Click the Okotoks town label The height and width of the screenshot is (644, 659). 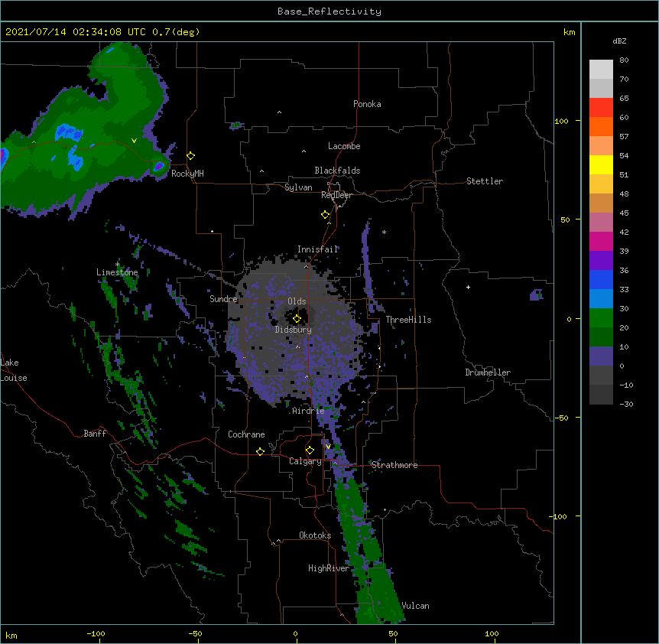[315, 535]
